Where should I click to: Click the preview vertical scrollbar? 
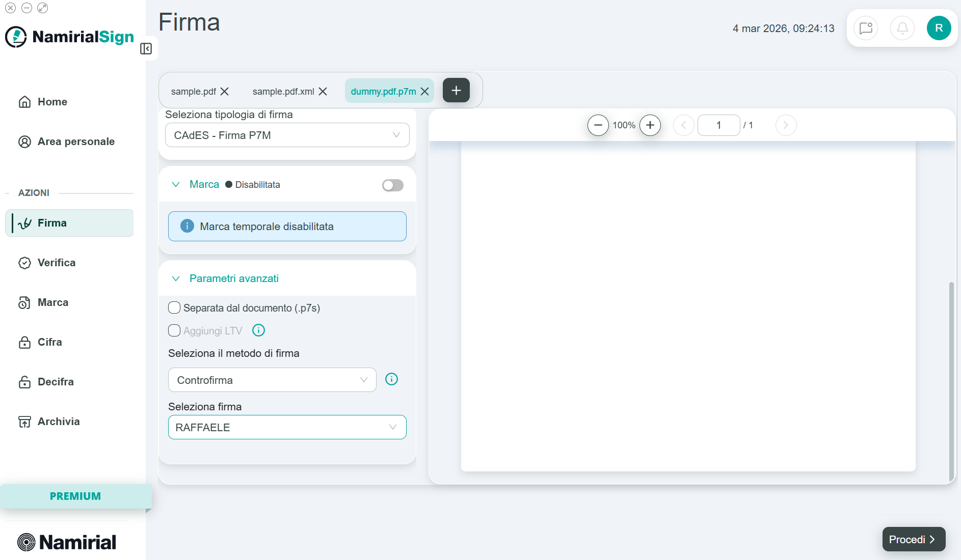pyautogui.click(x=951, y=381)
